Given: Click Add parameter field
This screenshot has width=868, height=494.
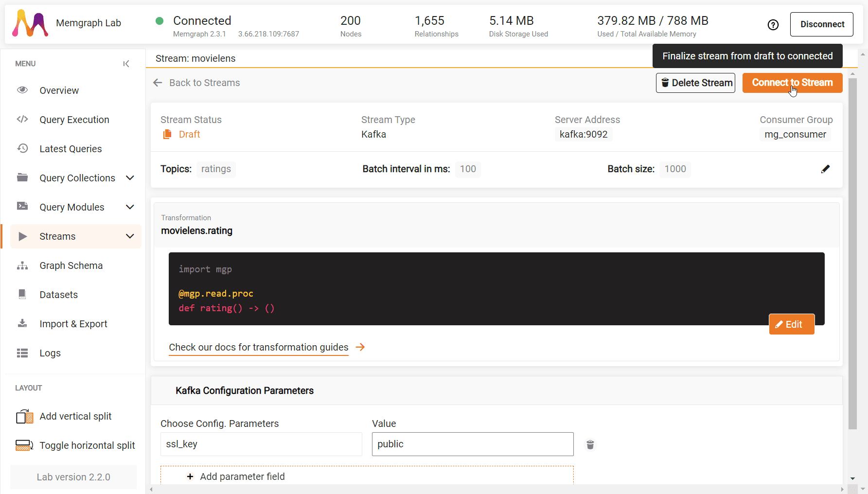Looking at the screenshot, I should [x=367, y=476].
